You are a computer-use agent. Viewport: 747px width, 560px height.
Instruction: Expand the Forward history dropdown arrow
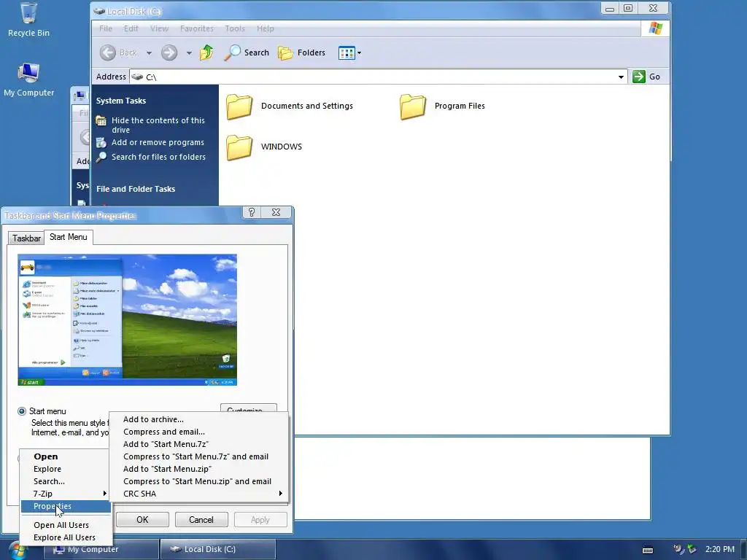click(189, 52)
